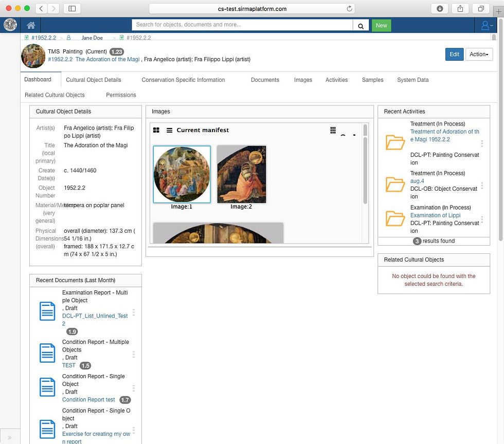Image resolution: width=504 pixels, height=444 pixels.
Task: Toggle the Safari sidebar
Action: click(72, 9)
